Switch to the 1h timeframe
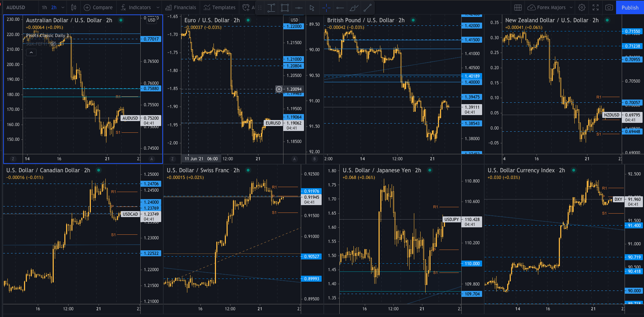The width and height of the screenshot is (644, 317). click(x=44, y=7)
